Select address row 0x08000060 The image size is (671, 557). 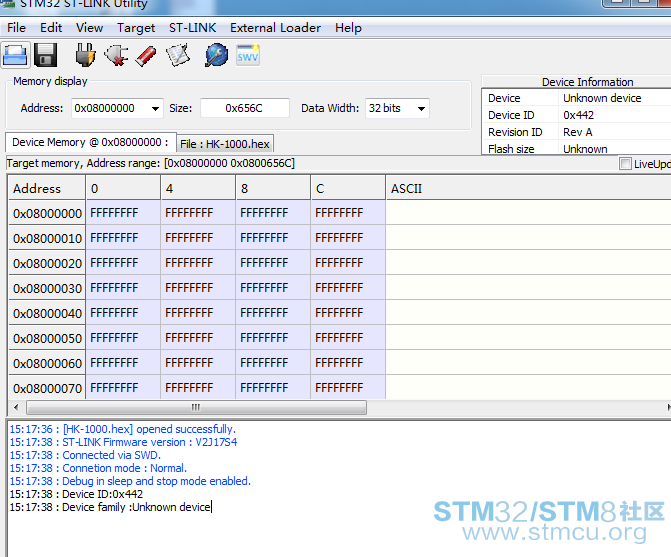coord(48,363)
